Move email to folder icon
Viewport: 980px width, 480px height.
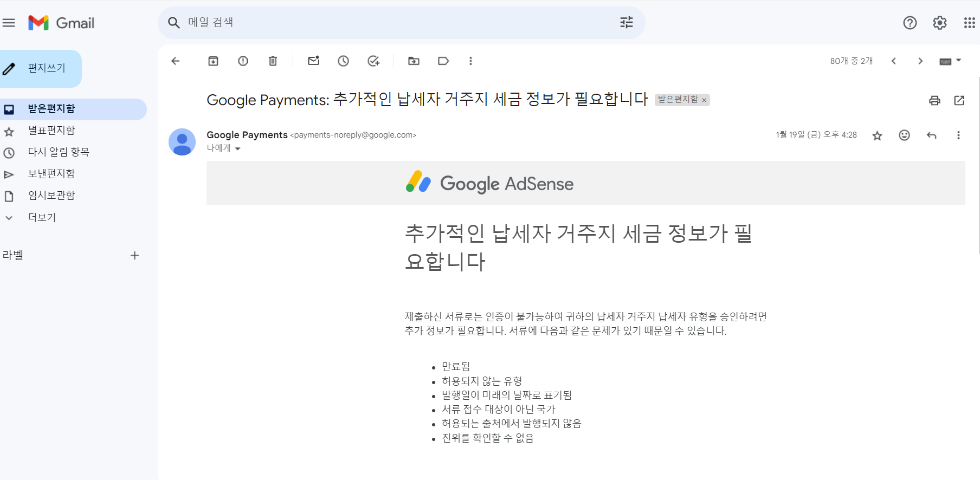click(414, 61)
